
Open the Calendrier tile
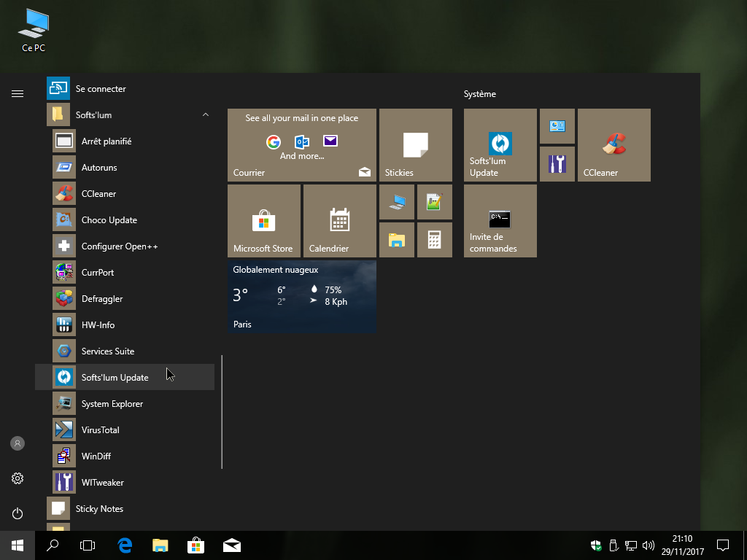click(340, 221)
